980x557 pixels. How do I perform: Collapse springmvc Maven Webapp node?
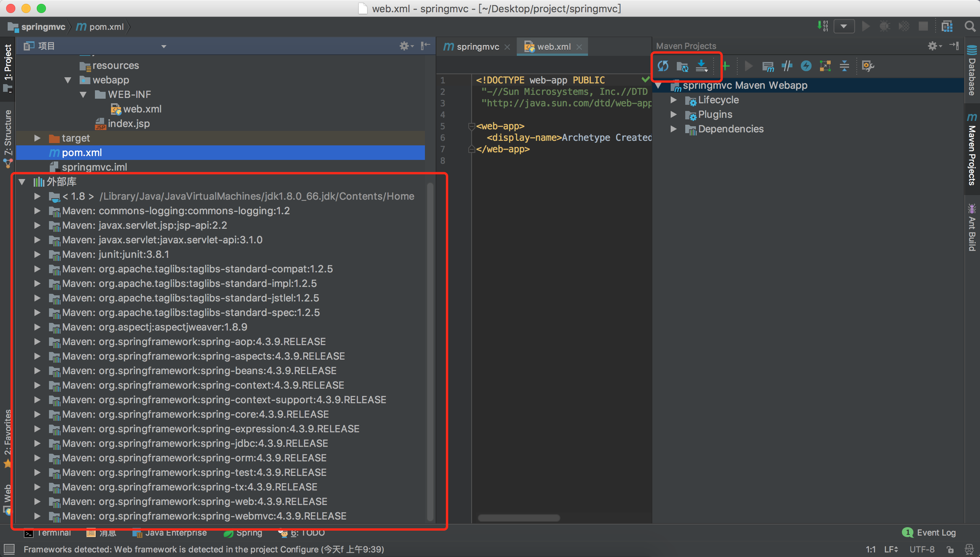click(658, 85)
